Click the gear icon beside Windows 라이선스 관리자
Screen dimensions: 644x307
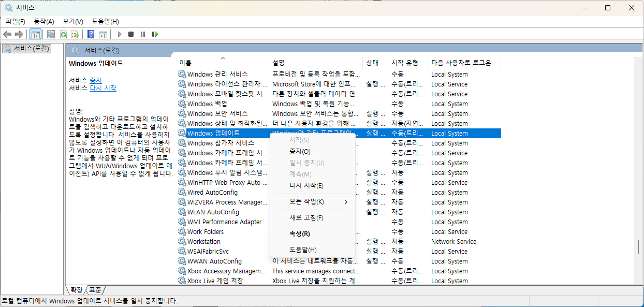pyautogui.click(x=182, y=84)
